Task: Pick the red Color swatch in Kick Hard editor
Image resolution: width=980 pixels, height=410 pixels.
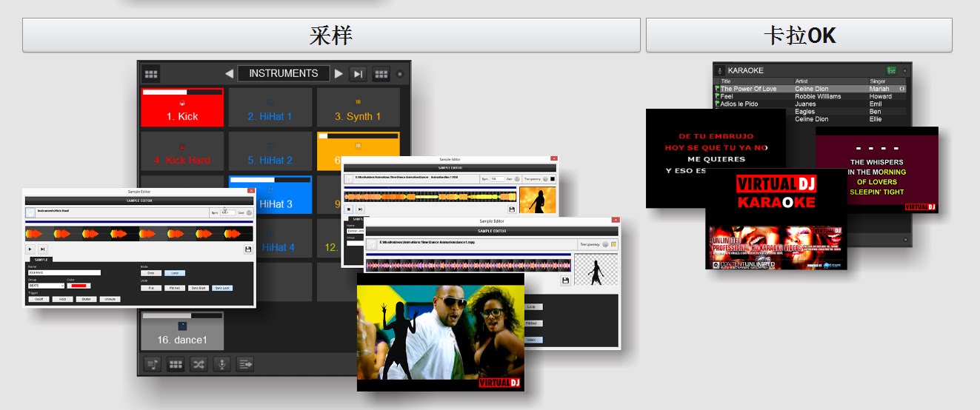Action: (x=80, y=285)
